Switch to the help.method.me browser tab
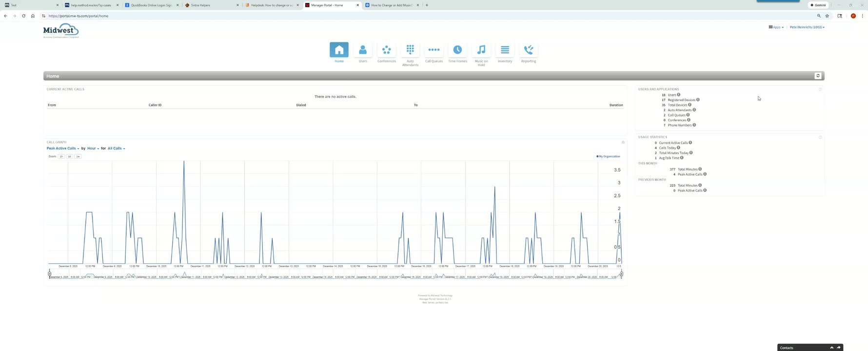Viewport: 868px width, 351px height. pyautogui.click(x=91, y=5)
